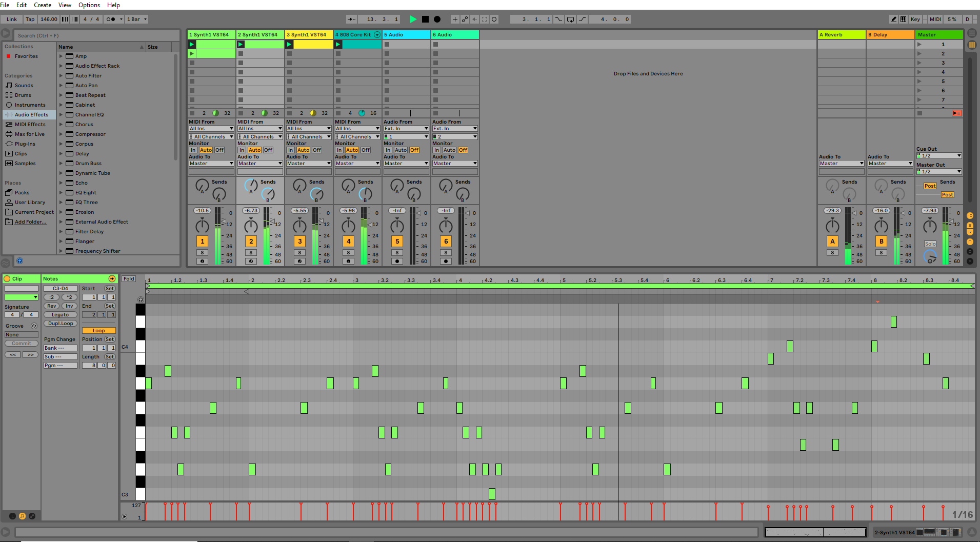980x542 pixels.
Task: Toggle the Punch-Out switch
Action: click(x=583, y=19)
